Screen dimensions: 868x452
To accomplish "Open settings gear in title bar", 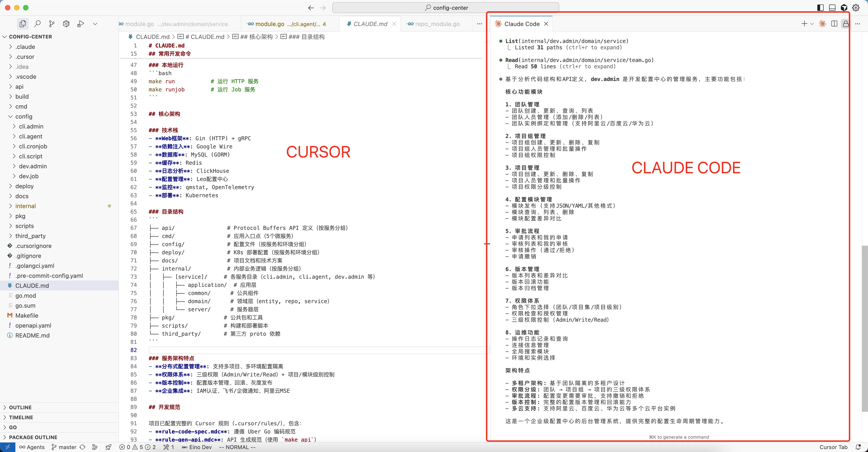I will pos(856,7).
